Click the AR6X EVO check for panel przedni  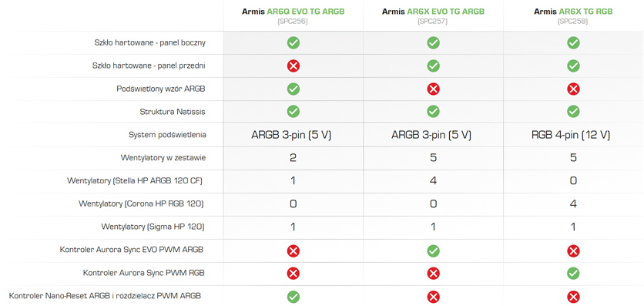click(x=433, y=66)
